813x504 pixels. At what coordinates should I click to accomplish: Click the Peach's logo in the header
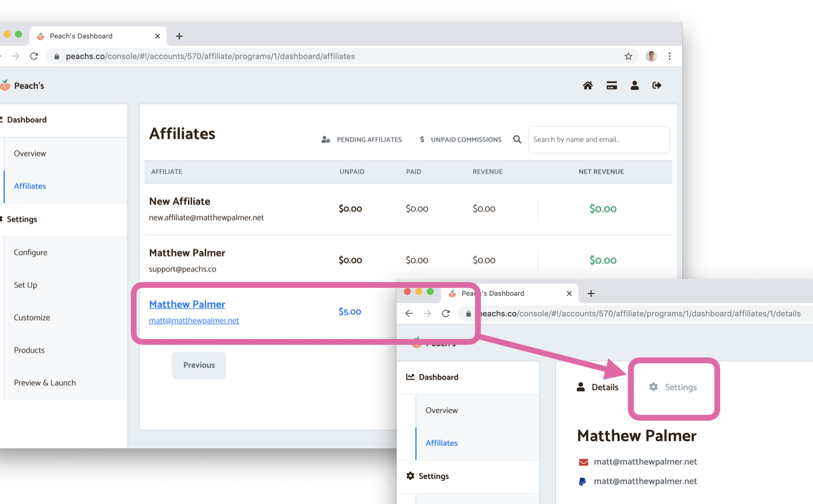click(x=23, y=85)
